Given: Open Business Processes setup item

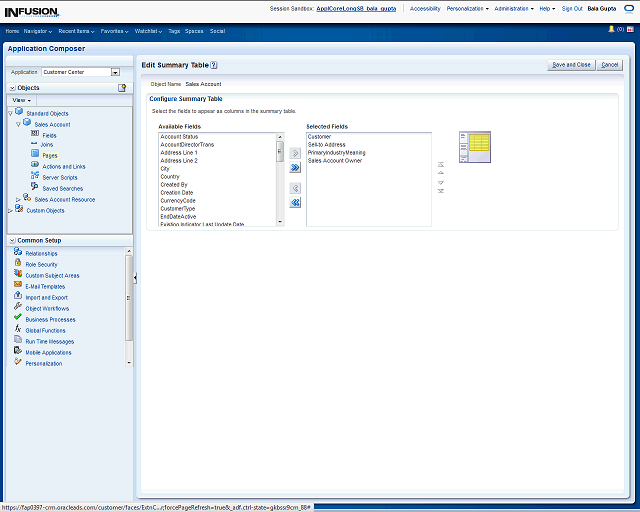Looking at the screenshot, I should click(50, 319).
